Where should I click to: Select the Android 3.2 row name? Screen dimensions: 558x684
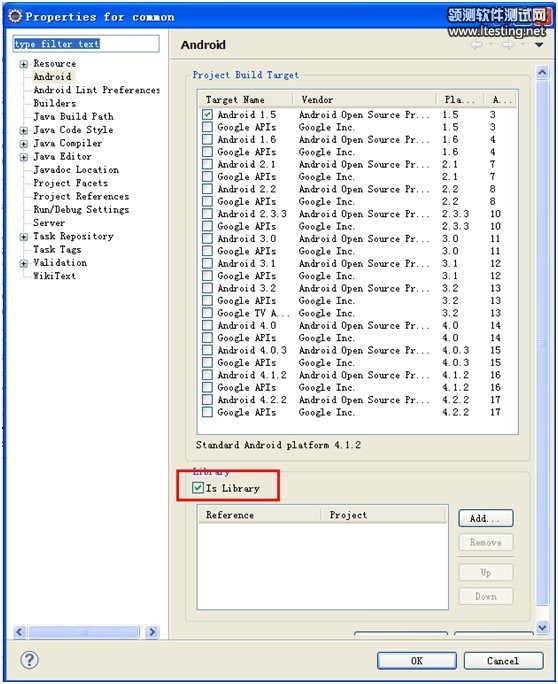[x=247, y=288]
